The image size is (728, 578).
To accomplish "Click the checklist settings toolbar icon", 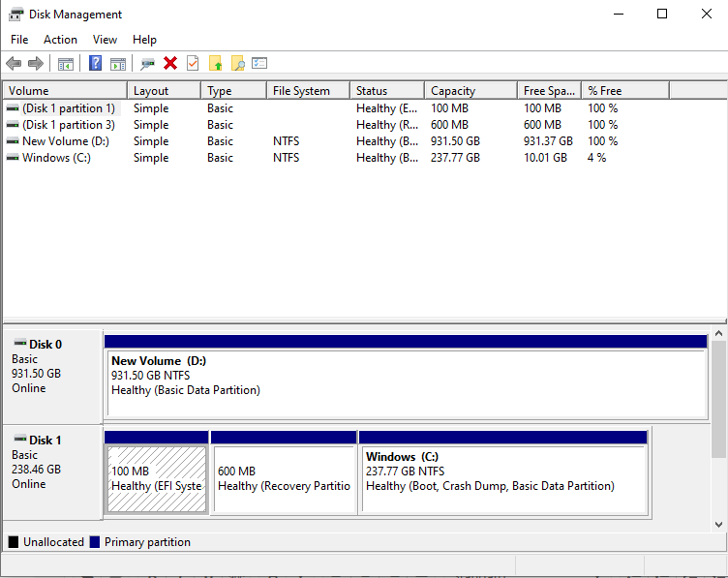I will tap(259, 63).
